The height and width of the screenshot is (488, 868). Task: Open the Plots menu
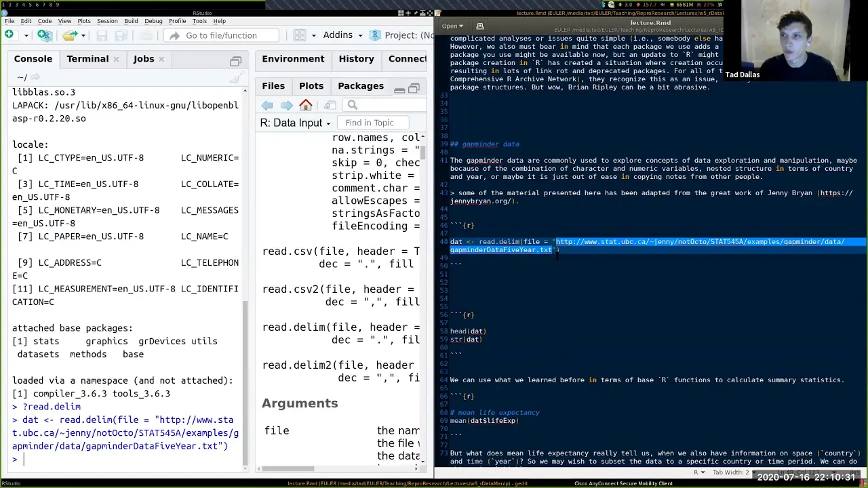point(84,21)
